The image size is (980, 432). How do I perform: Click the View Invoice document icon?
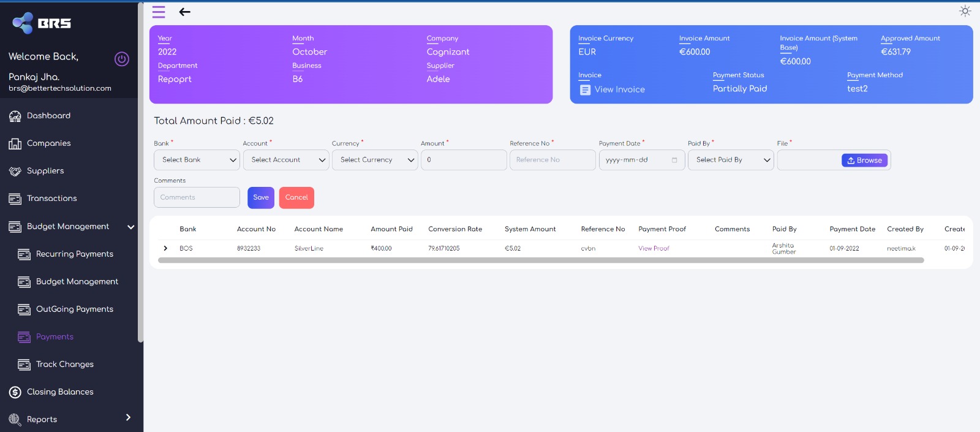click(585, 90)
